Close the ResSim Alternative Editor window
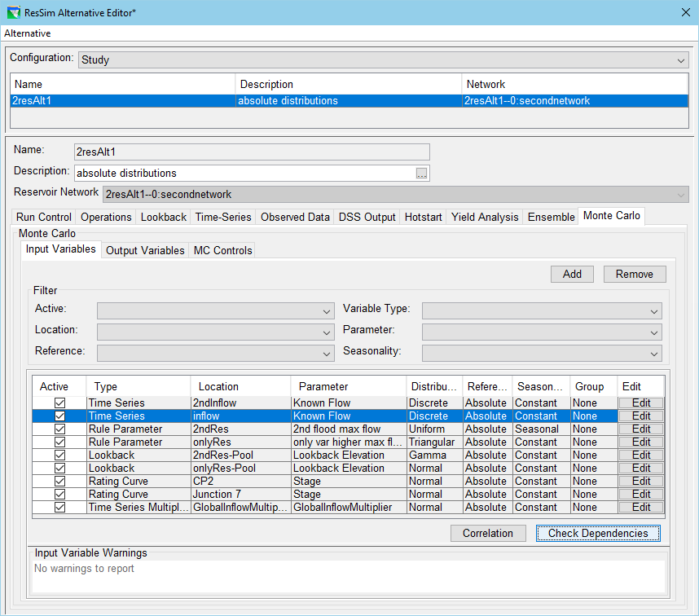Image resolution: width=699 pixels, height=616 pixels. [x=684, y=12]
